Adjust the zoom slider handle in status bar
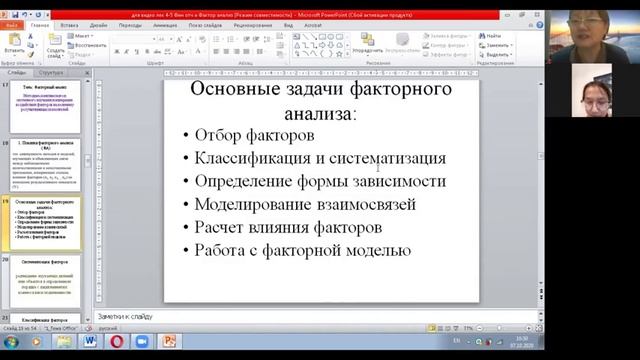 click(499, 328)
